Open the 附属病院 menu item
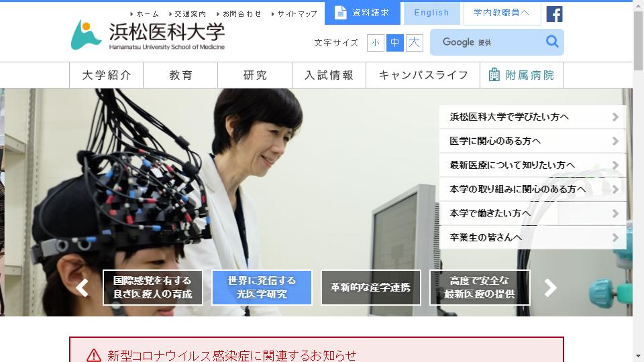644x362 pixels. coord(522,75)
